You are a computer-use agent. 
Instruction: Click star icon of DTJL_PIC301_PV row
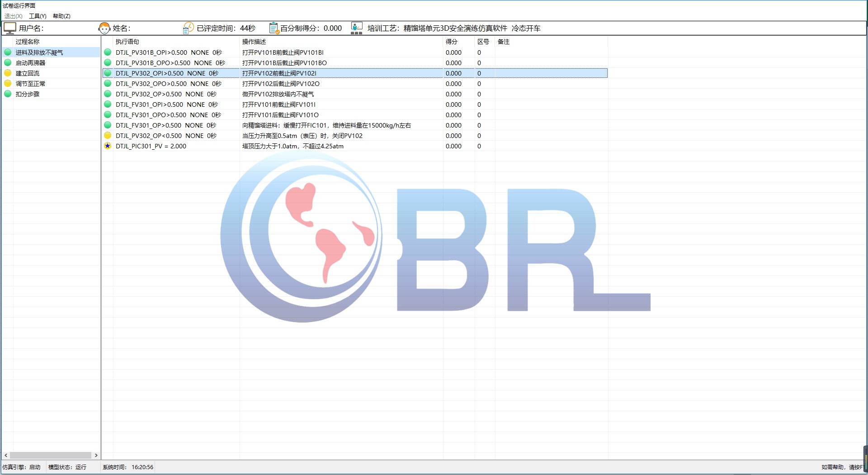coord(108,146)
